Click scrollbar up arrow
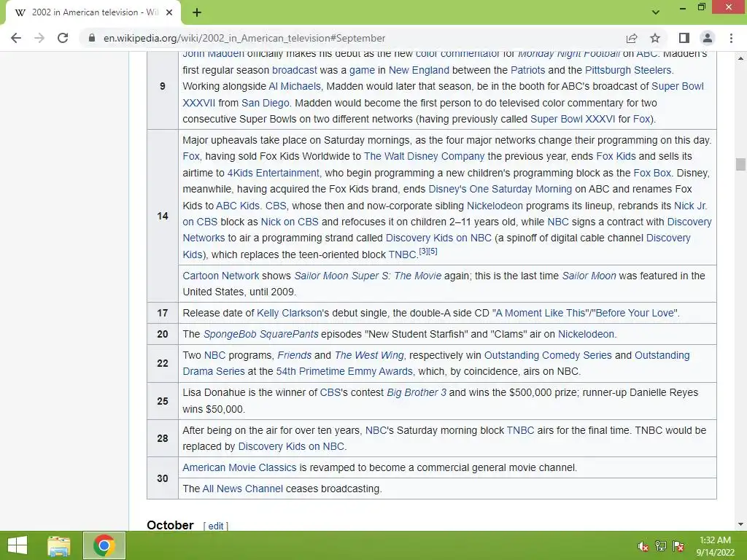This screenshot has width=747, height=560. click(x=740, y=58)
